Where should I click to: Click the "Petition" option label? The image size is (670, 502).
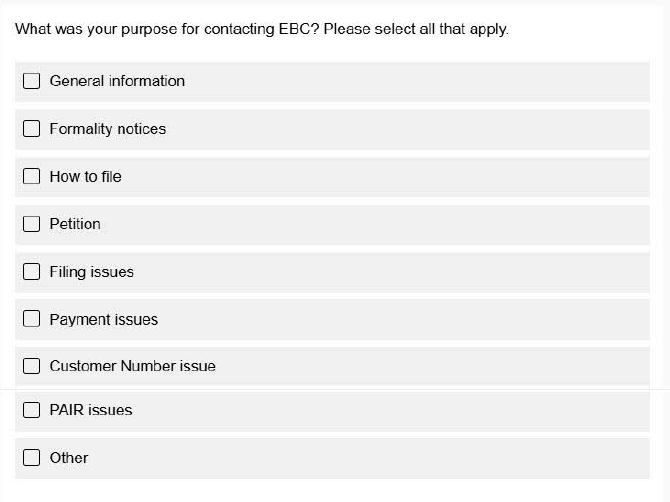[75, 224]
